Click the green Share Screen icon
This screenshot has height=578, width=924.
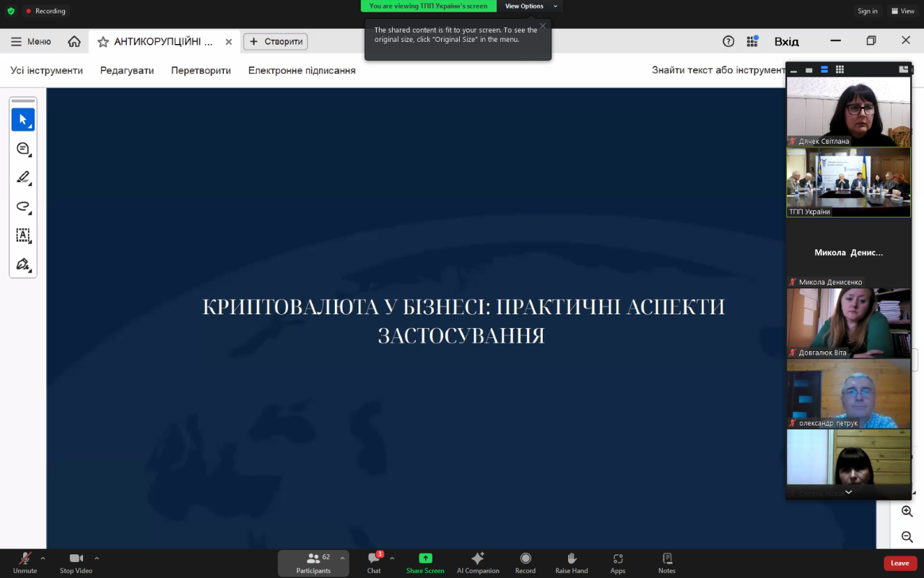425,562
